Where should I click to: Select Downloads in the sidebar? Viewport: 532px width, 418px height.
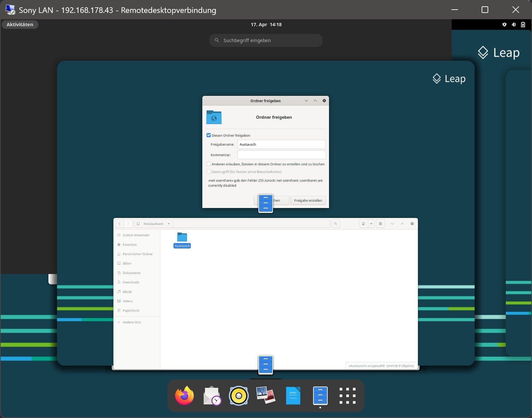point(131,282)
